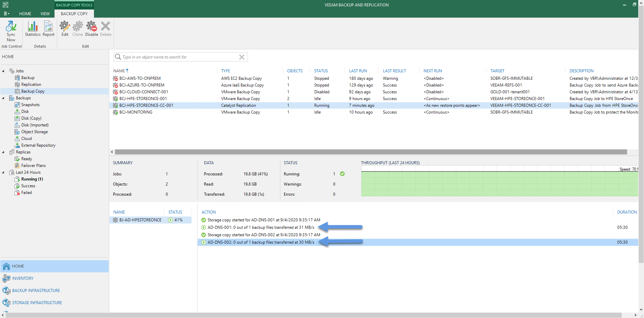This screenshot has width=644, height=318.
Task: Collapse the Last 24 Hours node
Action: (3, 172)
